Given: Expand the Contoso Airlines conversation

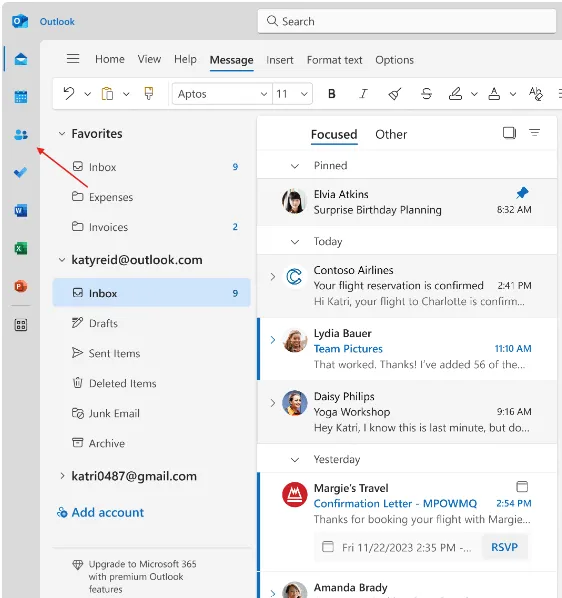Looking at the screenshot, I should click(x=273, y=276).
